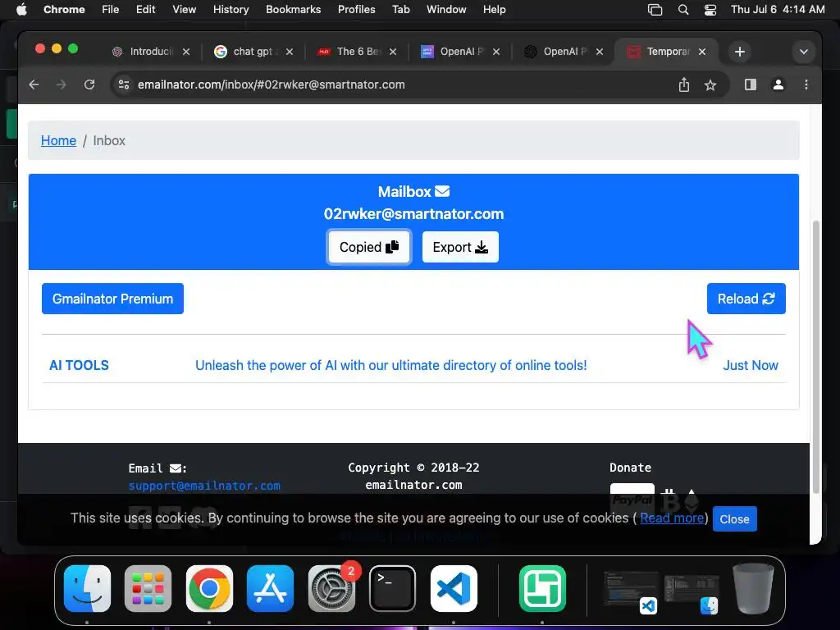
Task: Open Spotlight search in menu bar
Action: point(683,10)
